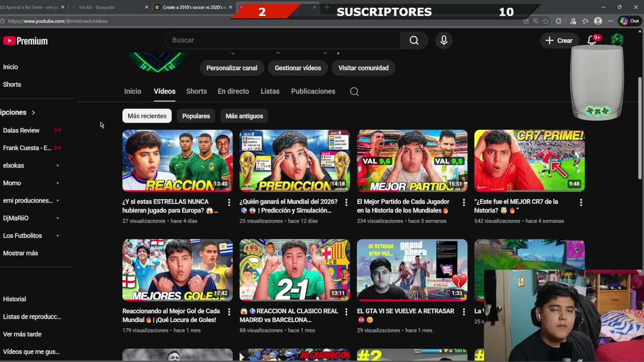Click the YouTube Premium logo

[25, 41]
